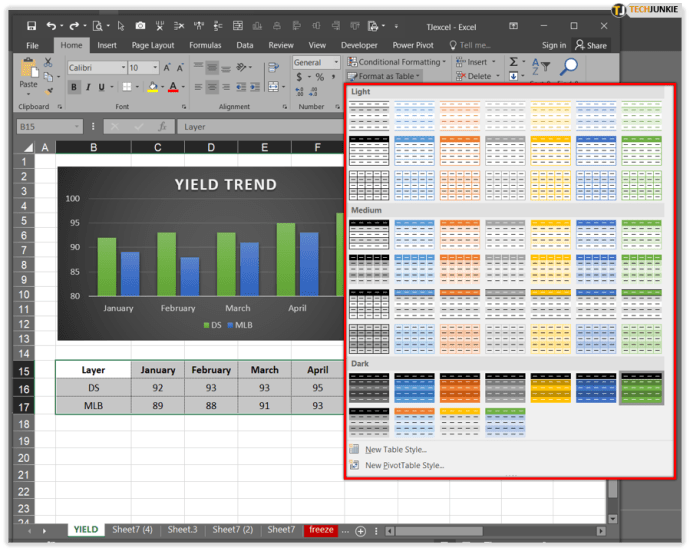Decrease font size with the smaller A
The image size is (690, 551).
coord(180,68)
